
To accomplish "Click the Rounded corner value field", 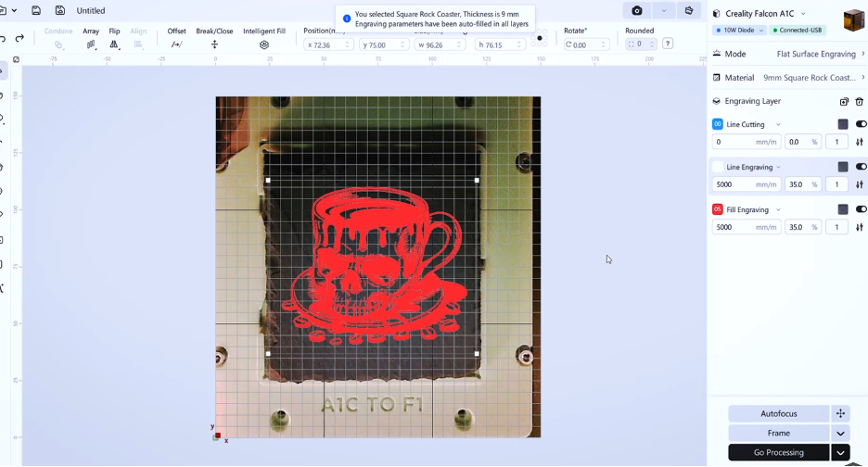I will pos(641,44).
